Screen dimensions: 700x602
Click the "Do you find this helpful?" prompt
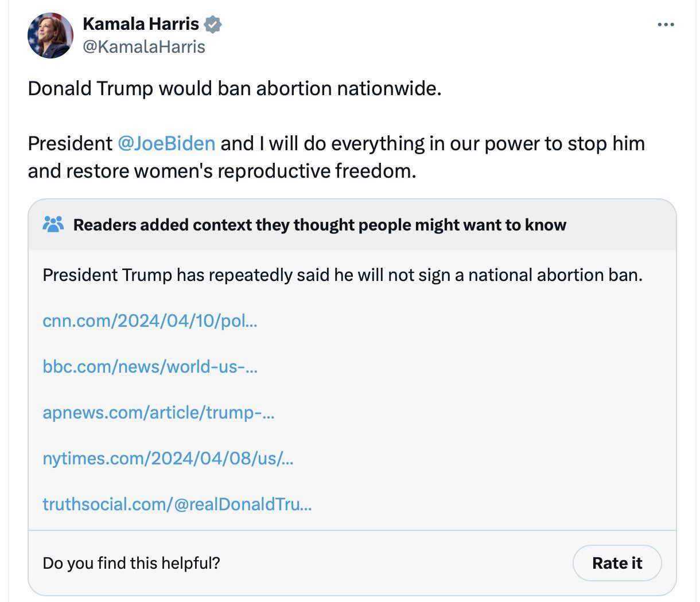point(131,563)
